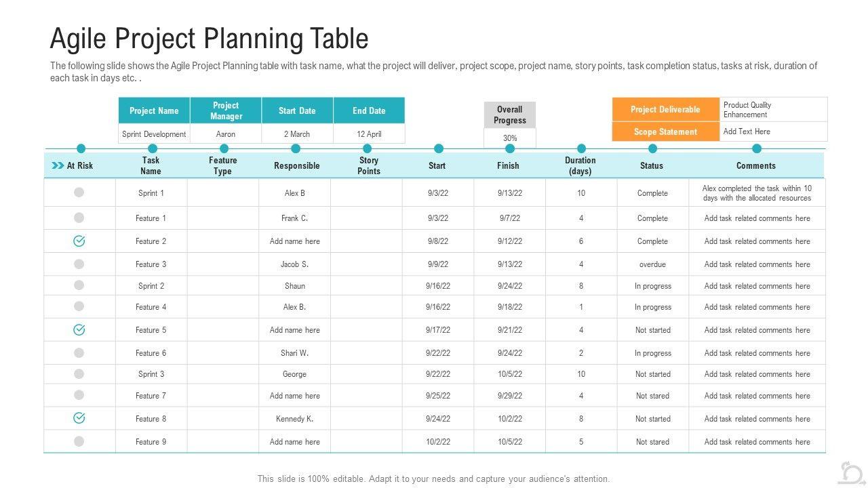The image size is (868, 488).
Task: Click the Overall Progress gray box
Action: (x=510, y=115)
